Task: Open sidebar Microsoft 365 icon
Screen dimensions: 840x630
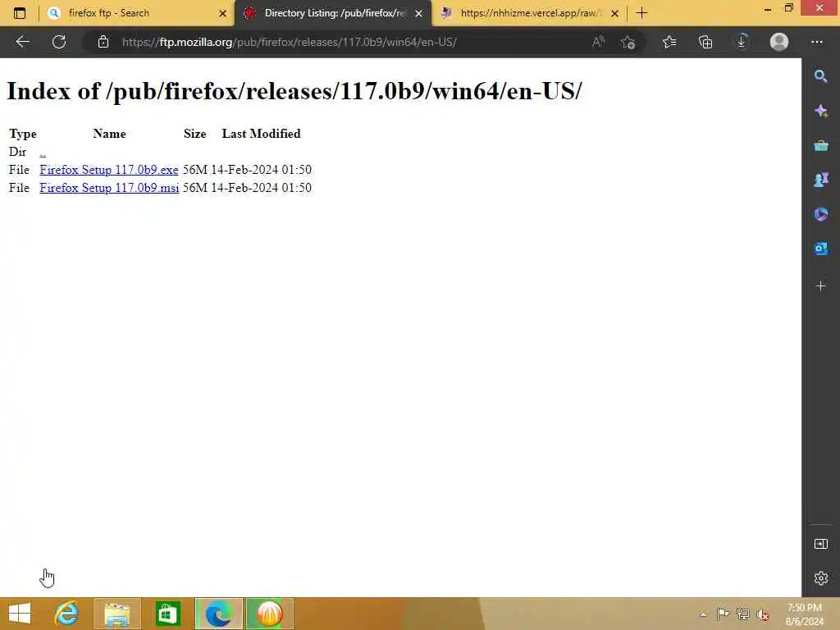Action: point(820,214)
